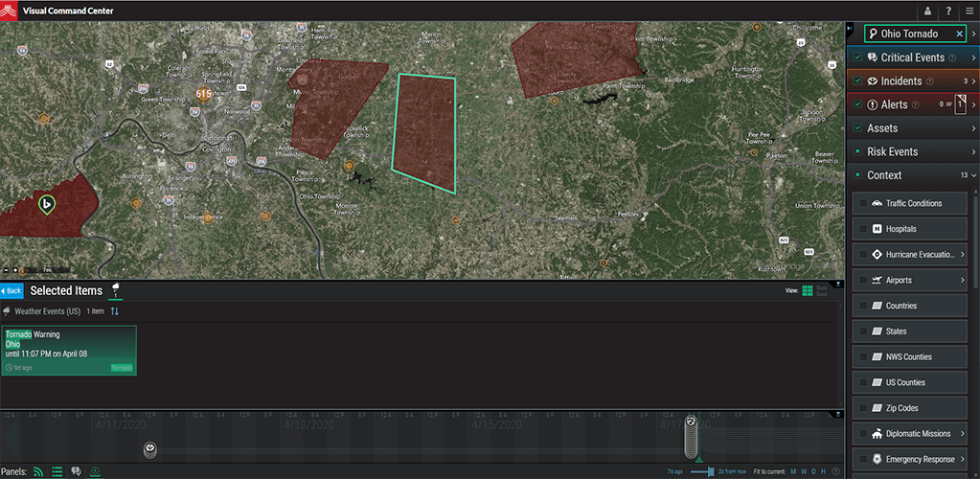
Task: Switch to grid view icon
Action: 808,290
